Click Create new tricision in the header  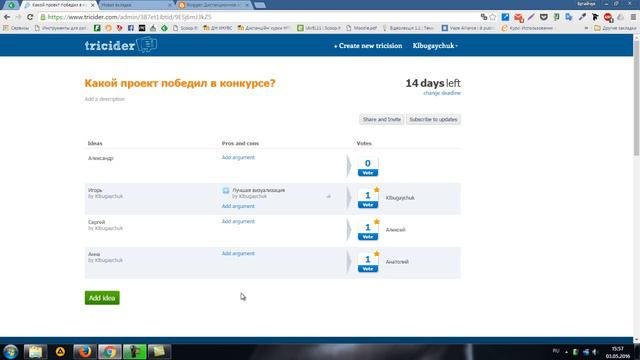(x=368, y=46)
